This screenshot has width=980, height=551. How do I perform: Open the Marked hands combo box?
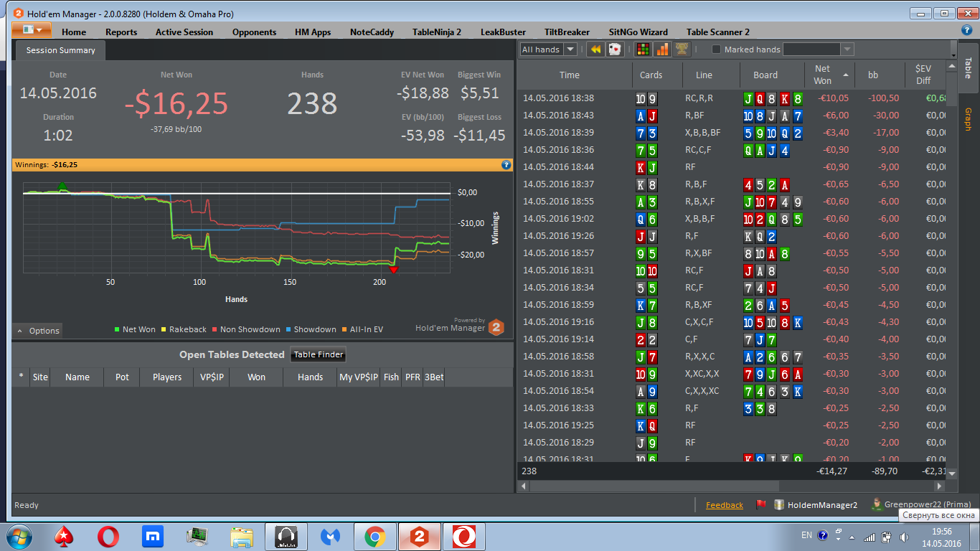(818, 50)
